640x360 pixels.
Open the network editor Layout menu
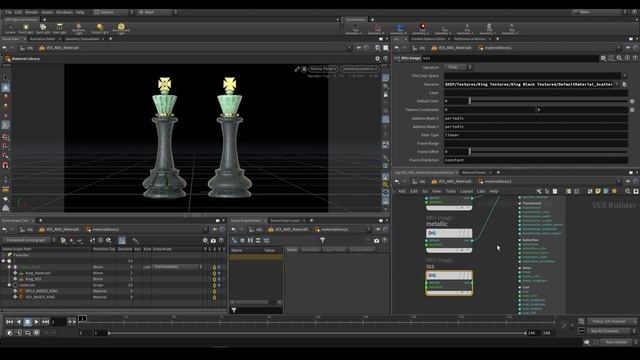pyautogui.click(x=466, y=191)
